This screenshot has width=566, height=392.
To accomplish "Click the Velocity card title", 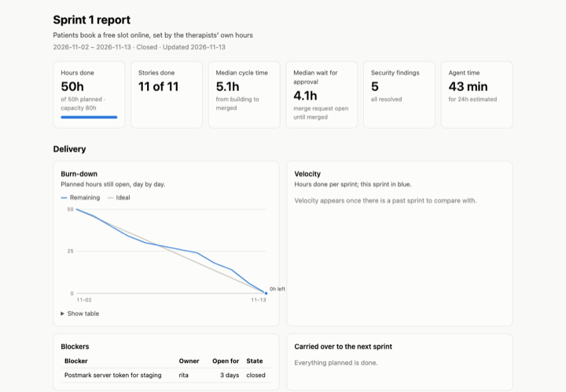I will coord(307,174).
